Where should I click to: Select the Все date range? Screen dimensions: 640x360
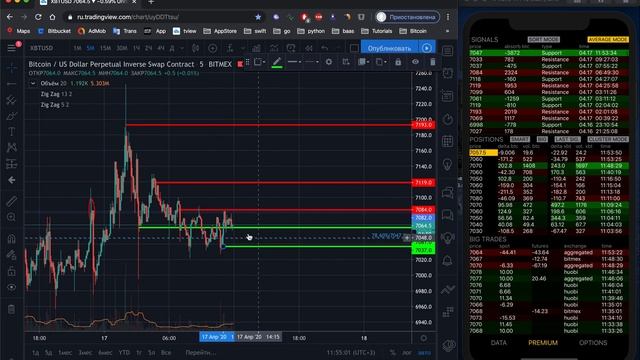[166, 352]
